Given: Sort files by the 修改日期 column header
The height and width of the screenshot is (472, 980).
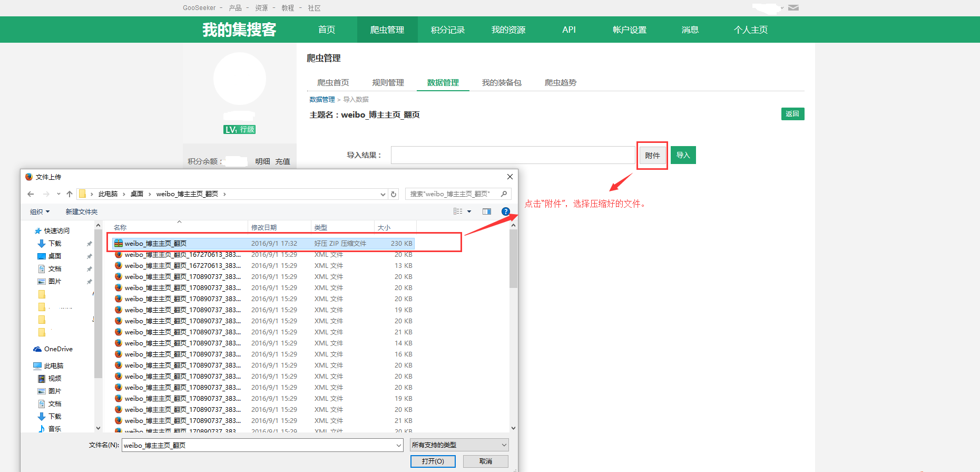Looking at the screenshot, I should (x=279, y=227).
